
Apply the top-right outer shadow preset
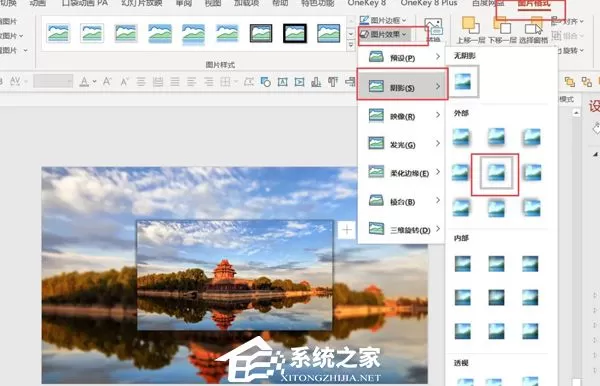532,137
